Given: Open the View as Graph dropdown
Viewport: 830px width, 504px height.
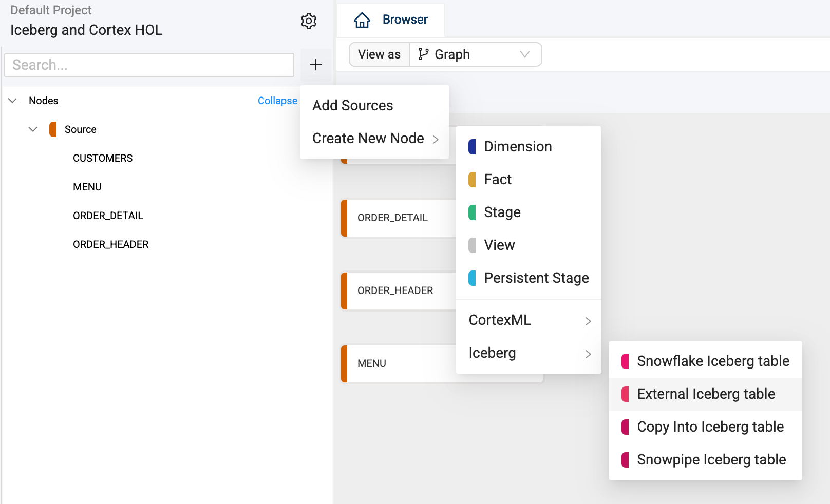Looking at the screenshot, I should (x=475, y=54).
